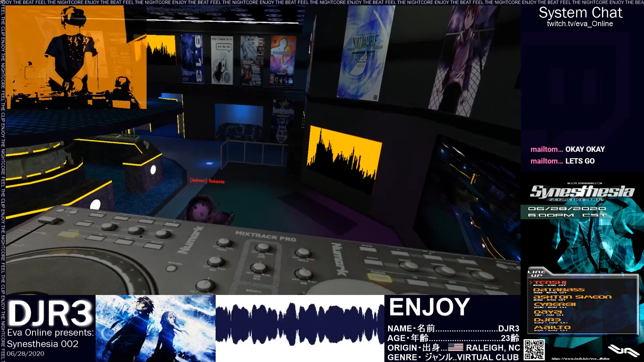Click the twitch URL at flyer bottom
The height and width of the screenshot is (362, 644).
[580, 359]
